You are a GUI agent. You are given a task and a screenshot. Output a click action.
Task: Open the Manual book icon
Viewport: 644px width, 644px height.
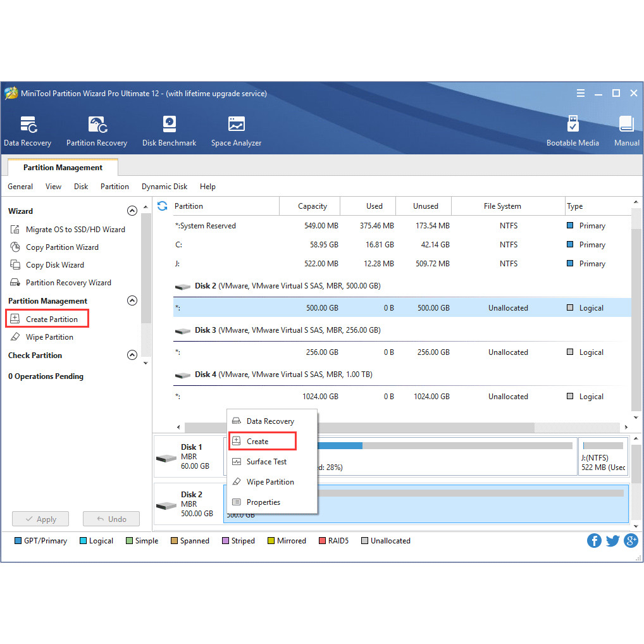[626, 131]
